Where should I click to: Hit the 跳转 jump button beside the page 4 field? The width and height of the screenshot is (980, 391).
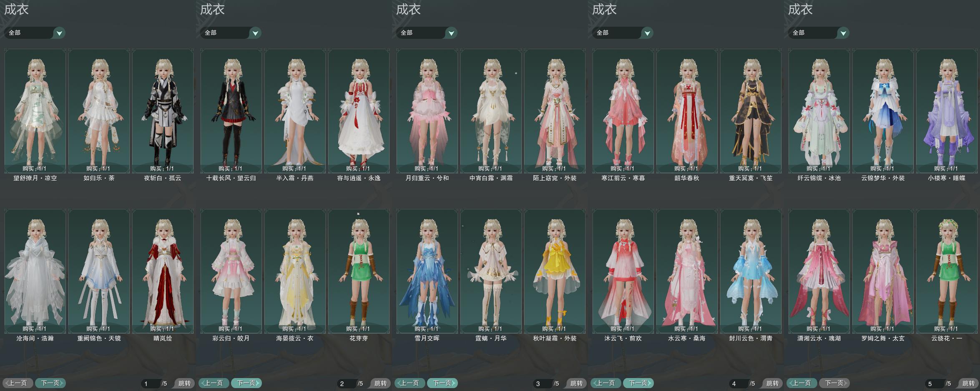click(x=772, y=383)
